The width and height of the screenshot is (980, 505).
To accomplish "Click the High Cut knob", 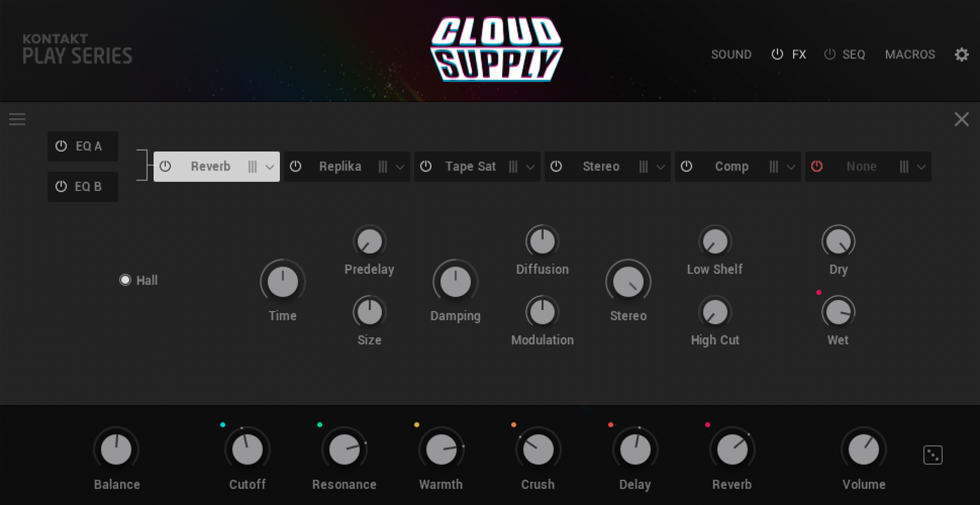I will (x=715, y=312).
